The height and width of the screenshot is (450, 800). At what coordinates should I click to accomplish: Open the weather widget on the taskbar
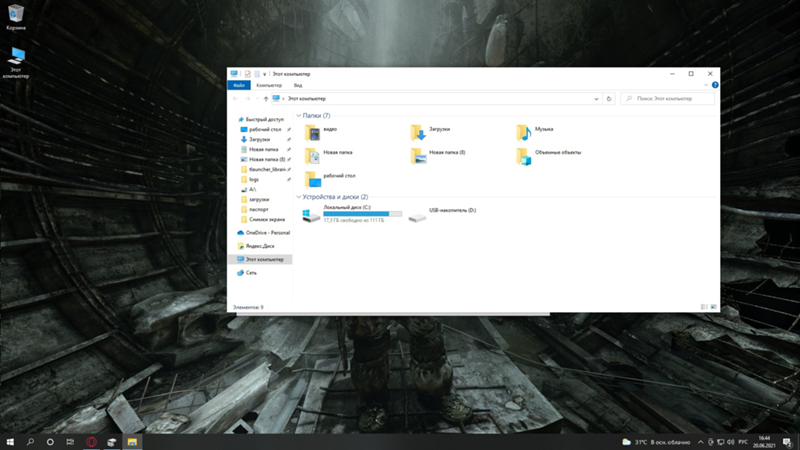click(x=656, y=442)
